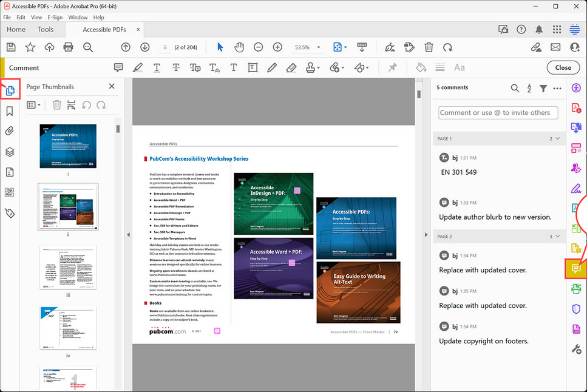This screenshot has width=587, height=392.
Task: Switch to the Tools tab
Action: point(46,29)
